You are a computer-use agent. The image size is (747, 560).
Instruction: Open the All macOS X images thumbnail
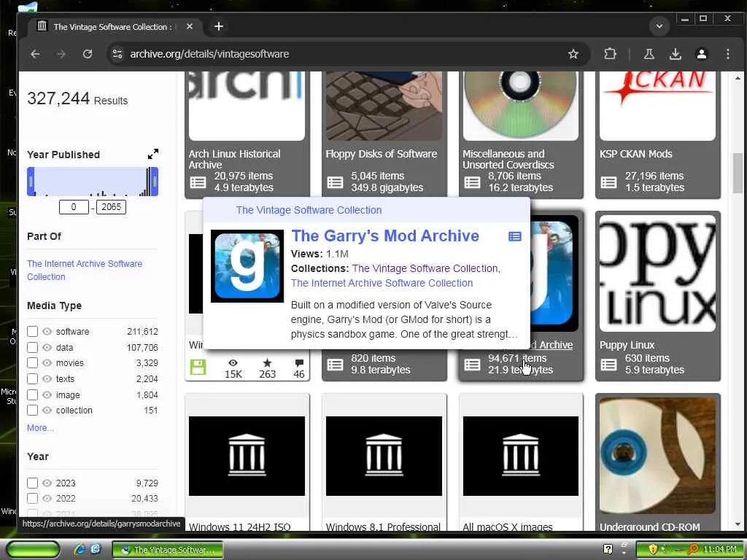521,456
